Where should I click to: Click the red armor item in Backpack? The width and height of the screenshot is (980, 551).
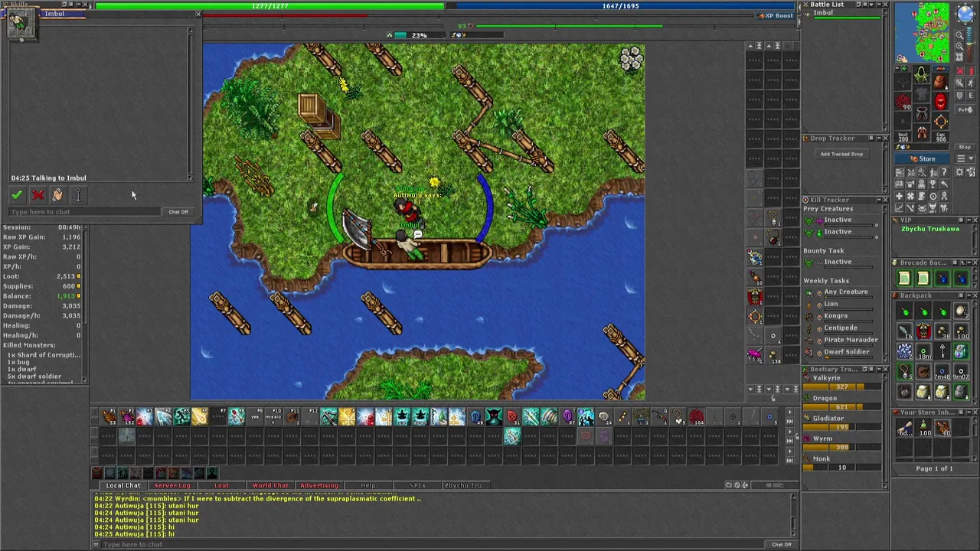(x=923, y=332)
